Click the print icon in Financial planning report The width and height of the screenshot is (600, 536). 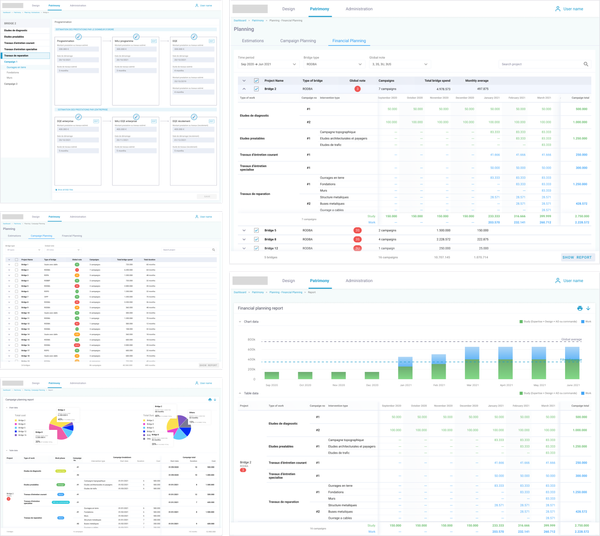578,308
